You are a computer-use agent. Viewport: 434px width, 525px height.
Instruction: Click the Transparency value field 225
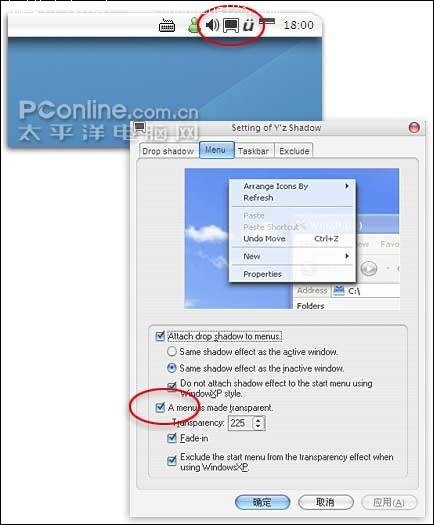[x=240, y=423]
